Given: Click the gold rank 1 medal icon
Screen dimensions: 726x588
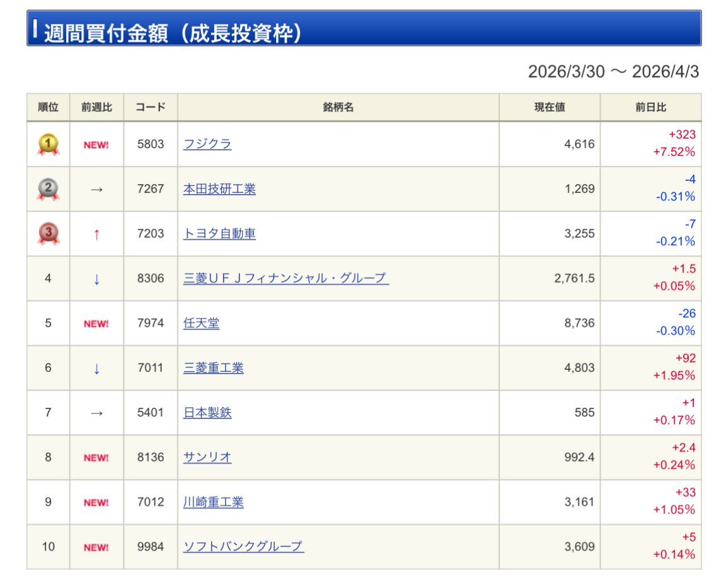Looking at the screenshot, I should click(48, 144).
